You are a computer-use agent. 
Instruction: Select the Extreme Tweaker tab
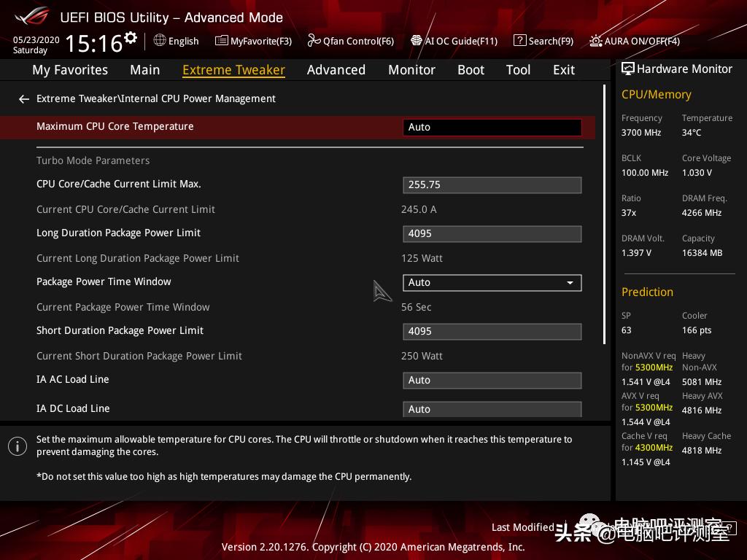coord(234,70)
